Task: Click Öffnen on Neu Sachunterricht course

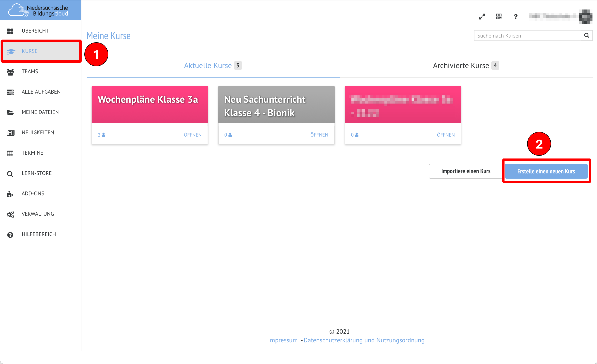Action: (x=319, y=135)
